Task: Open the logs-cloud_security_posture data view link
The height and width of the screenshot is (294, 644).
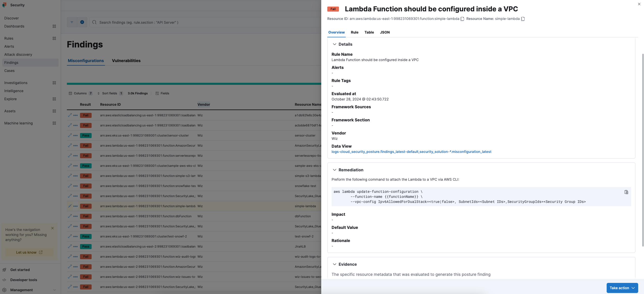Action: pos(411,152)
